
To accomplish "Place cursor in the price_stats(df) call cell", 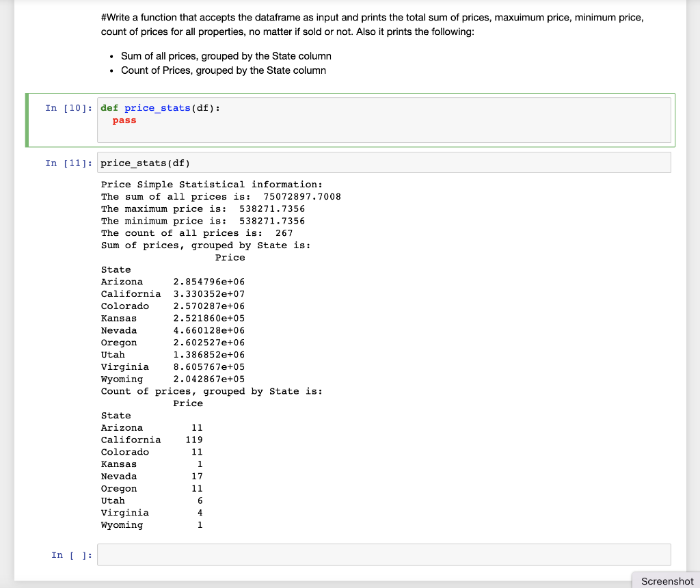I will (x=273, y=163).
